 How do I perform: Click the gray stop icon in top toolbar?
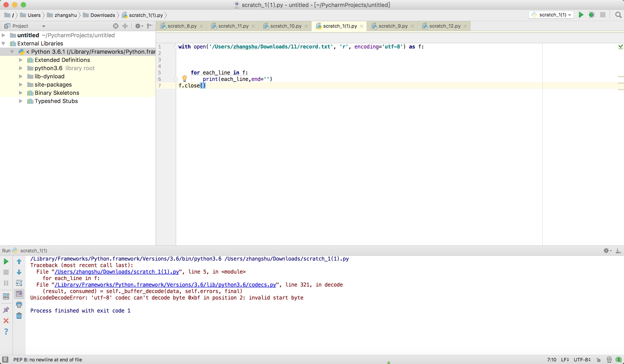point(603,15)
